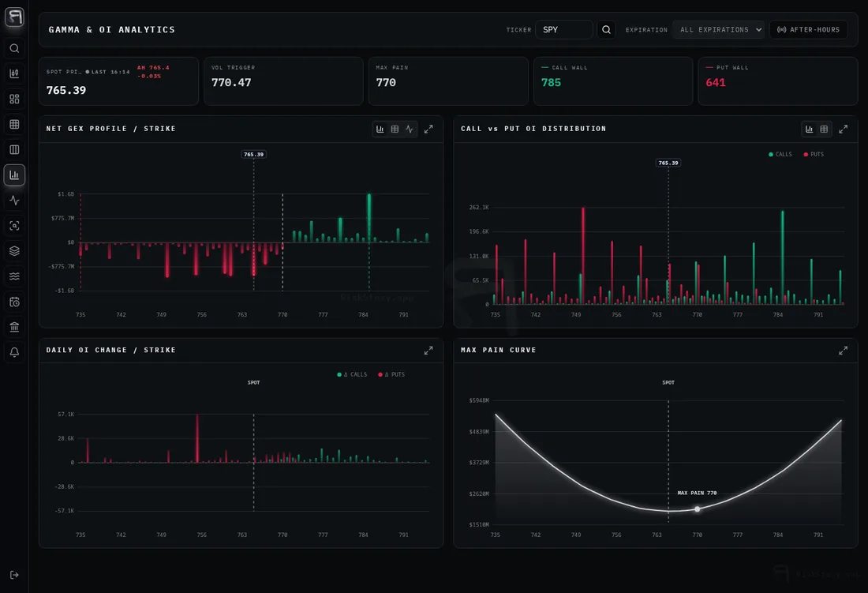Image resolution: width=868 pixels, height=593 pixels.
Task: Click the logout icon in the sidebar
Action: [14, 575]
